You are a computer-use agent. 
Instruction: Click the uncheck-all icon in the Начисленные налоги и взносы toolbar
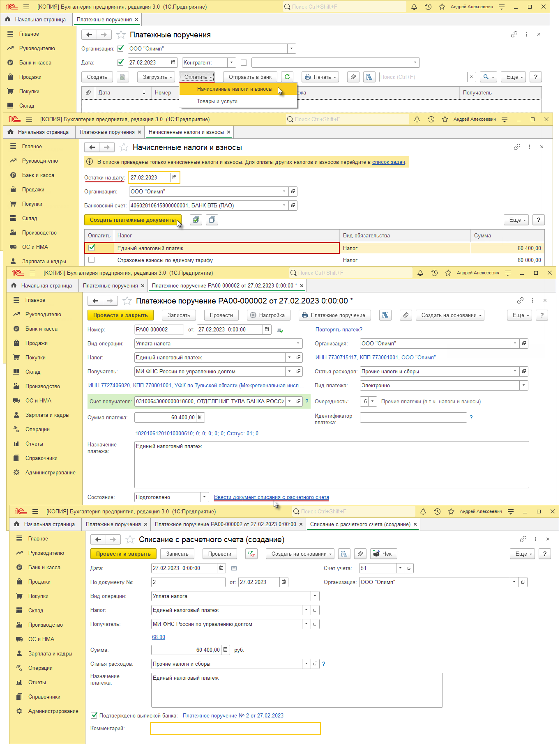coord(212,220)
